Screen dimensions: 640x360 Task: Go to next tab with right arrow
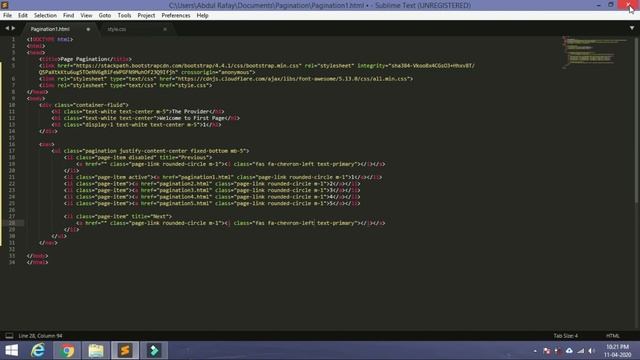(x=13, y=28)
